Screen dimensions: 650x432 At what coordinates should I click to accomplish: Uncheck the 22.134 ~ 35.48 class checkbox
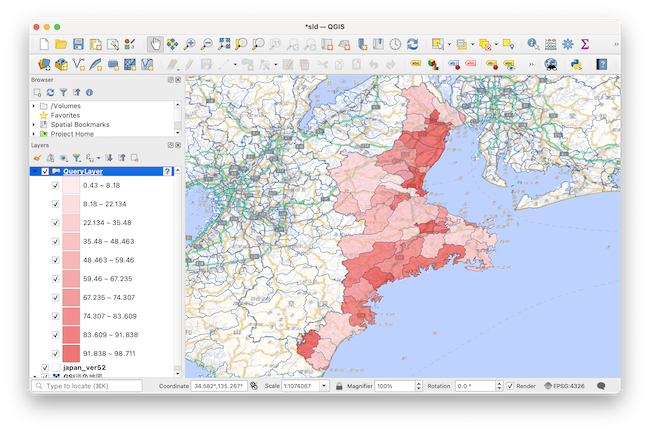click(x=56, y=223)
